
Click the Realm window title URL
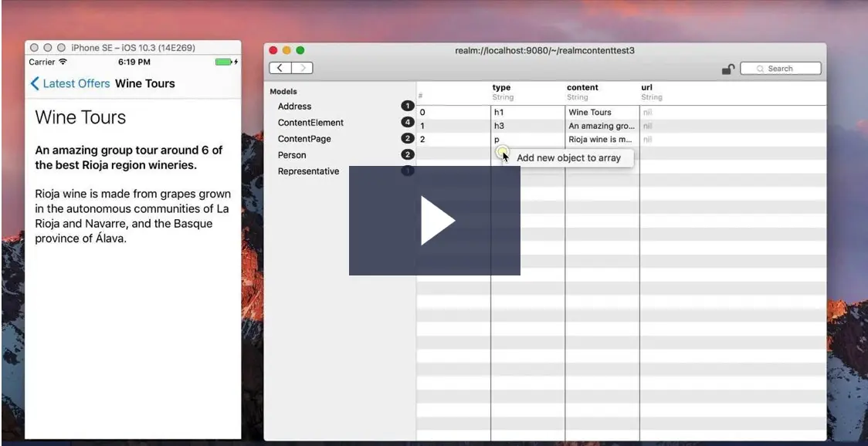544,51
